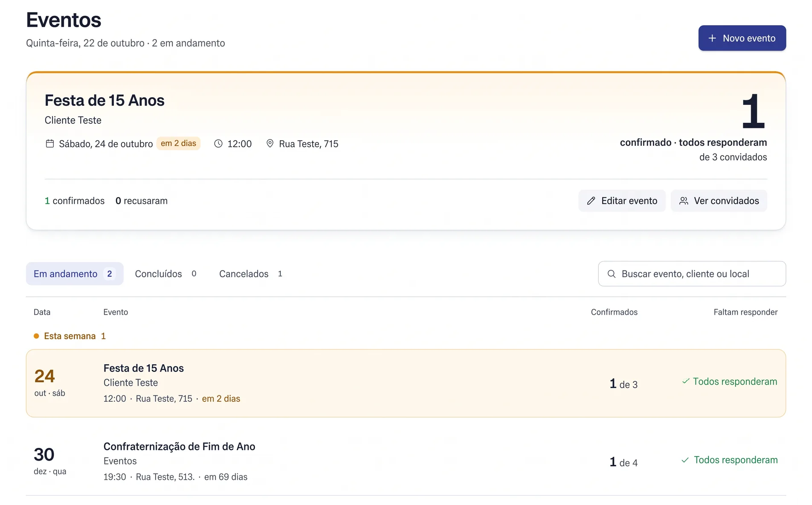Screen dimensions: 812x505
Task: Switch to the Em andamento tab
Action: pyautogui.click(x=75, y=274)
